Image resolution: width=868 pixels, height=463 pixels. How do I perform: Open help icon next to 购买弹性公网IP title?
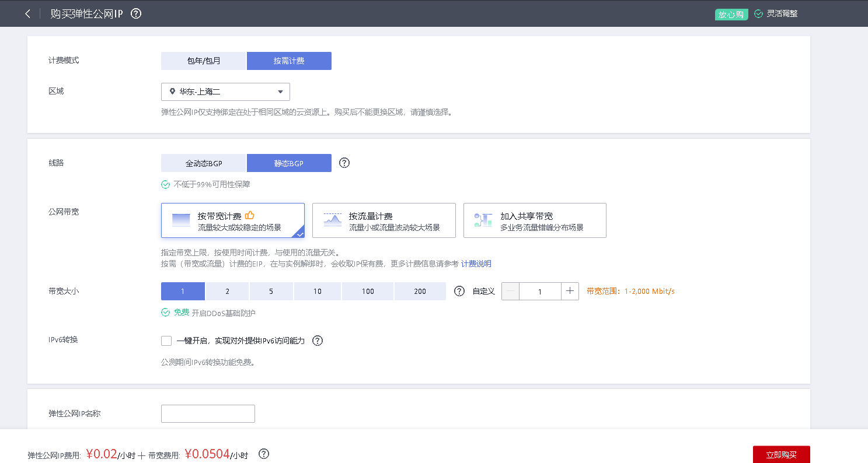point(136,13)
